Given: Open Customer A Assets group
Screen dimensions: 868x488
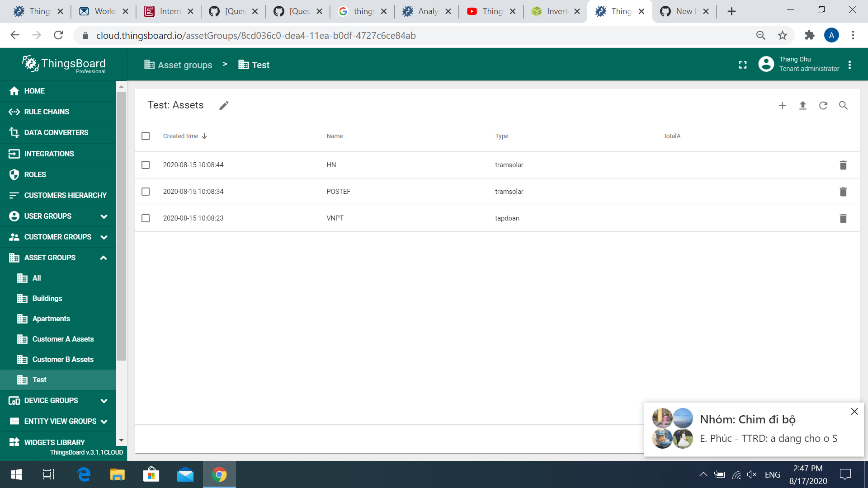Looking at the screenshot, I should 63,339.
